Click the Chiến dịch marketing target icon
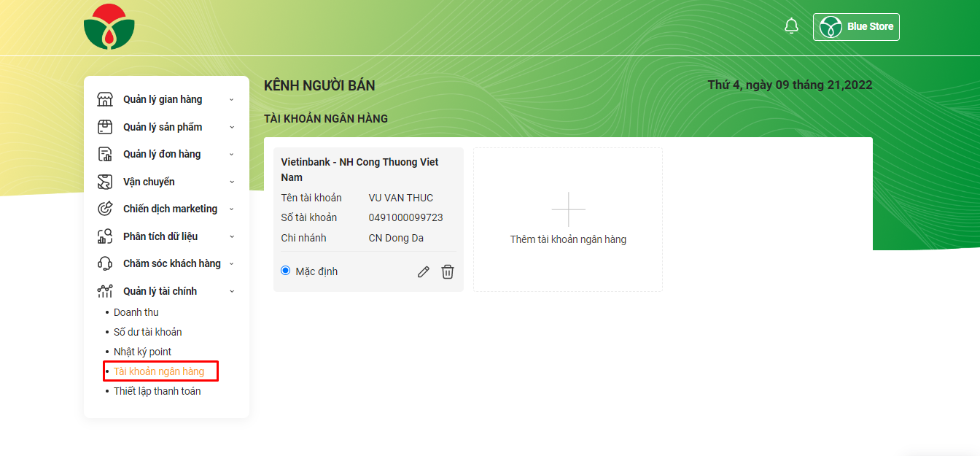Image resolution: width=980 pixels, height=456 pixels. [x=105, y=209]
